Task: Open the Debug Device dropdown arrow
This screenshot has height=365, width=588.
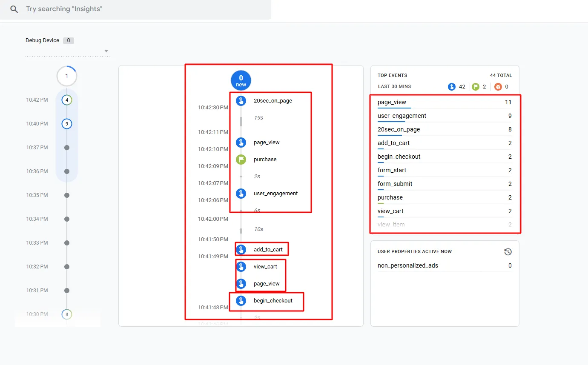Action: coord(106,51)
